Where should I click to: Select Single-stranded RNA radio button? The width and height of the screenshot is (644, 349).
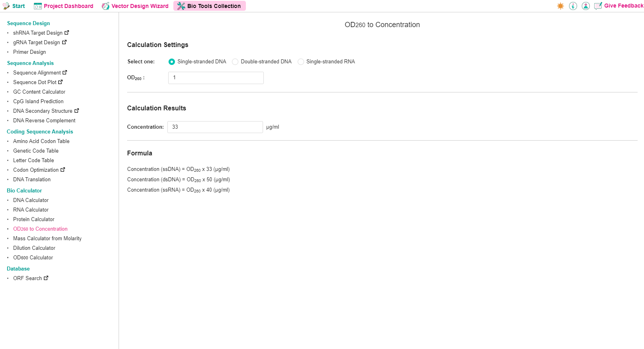pyautogui.click(x=301, y=62)
